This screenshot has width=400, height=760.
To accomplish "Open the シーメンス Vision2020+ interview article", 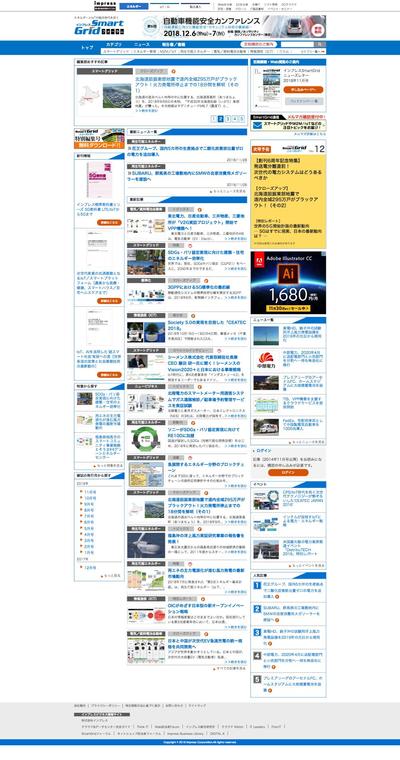I will [x=206, y=363].
